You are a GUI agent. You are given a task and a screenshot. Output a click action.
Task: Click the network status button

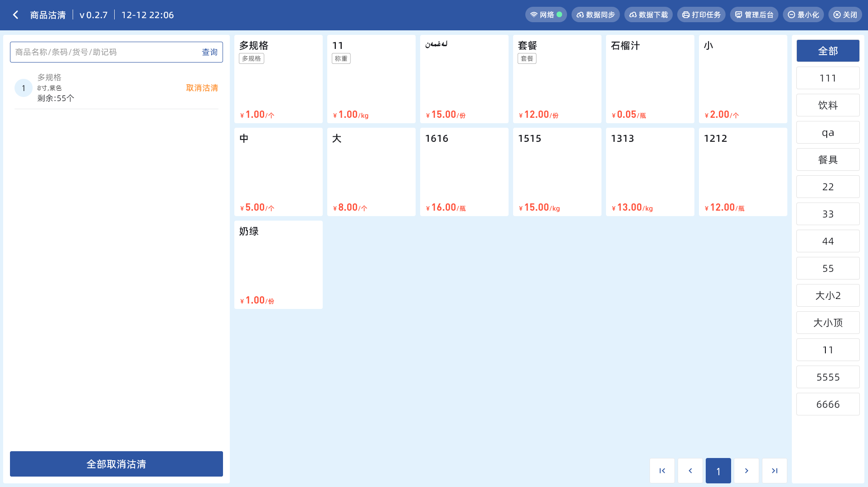pos(546,15)
